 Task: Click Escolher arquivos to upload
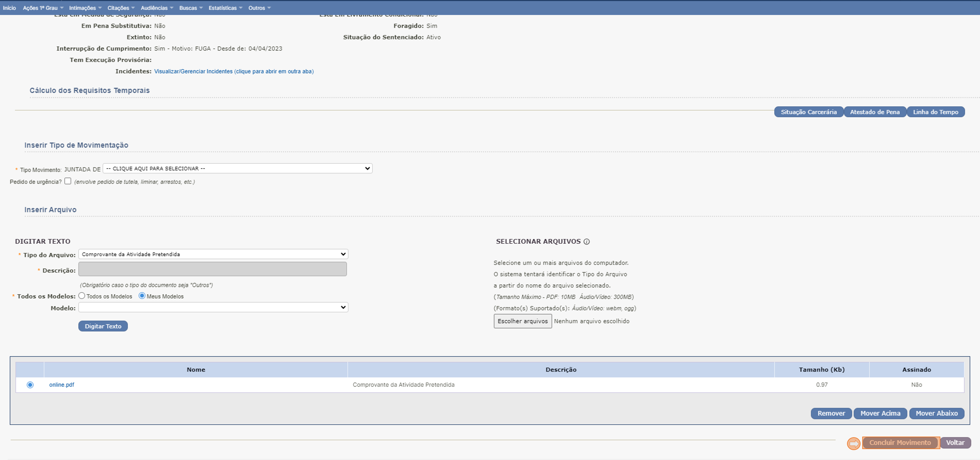point(523,321)
